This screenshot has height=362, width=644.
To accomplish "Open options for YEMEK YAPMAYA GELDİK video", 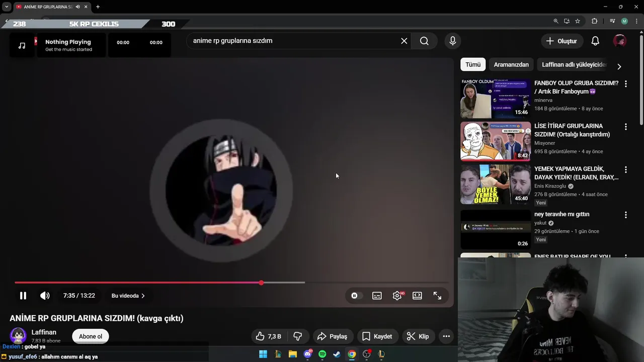I will [626, 169].
